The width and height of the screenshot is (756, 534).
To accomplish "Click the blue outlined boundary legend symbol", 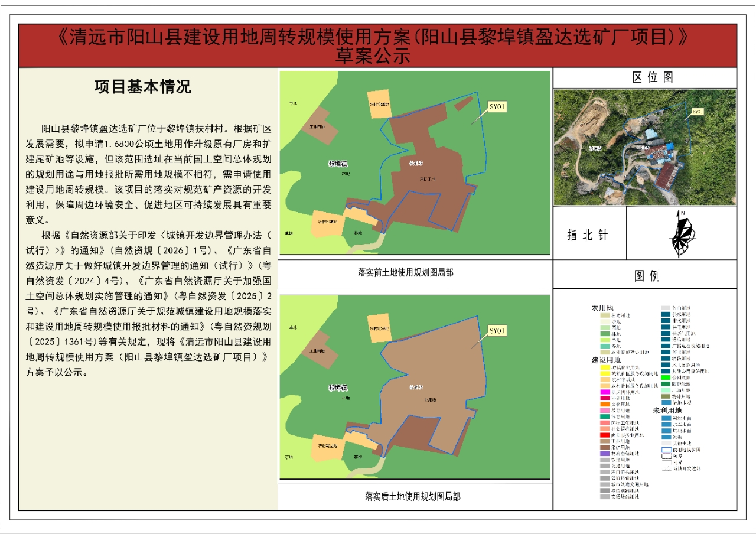I will click(x=666, y=450).
